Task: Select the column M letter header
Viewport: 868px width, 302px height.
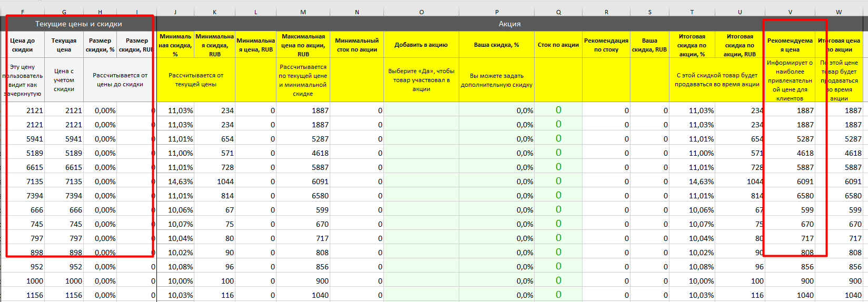Action: click(303, 12)
